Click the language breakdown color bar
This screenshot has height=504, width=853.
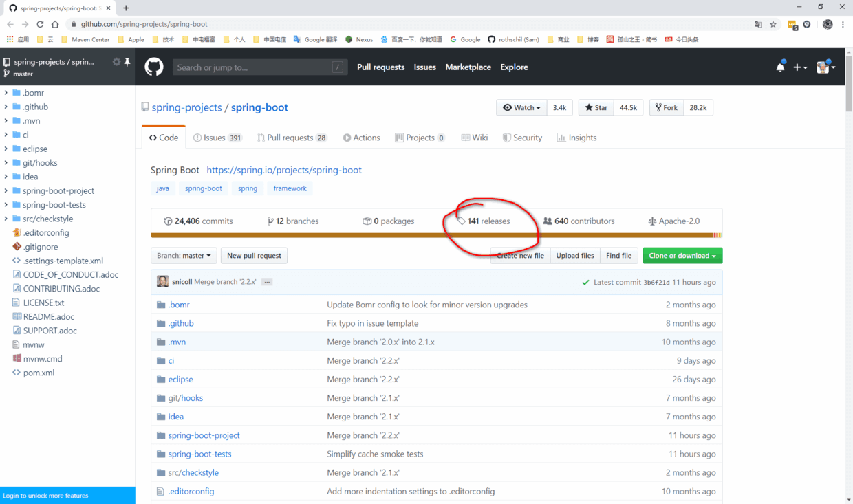[x=437, y=236]
